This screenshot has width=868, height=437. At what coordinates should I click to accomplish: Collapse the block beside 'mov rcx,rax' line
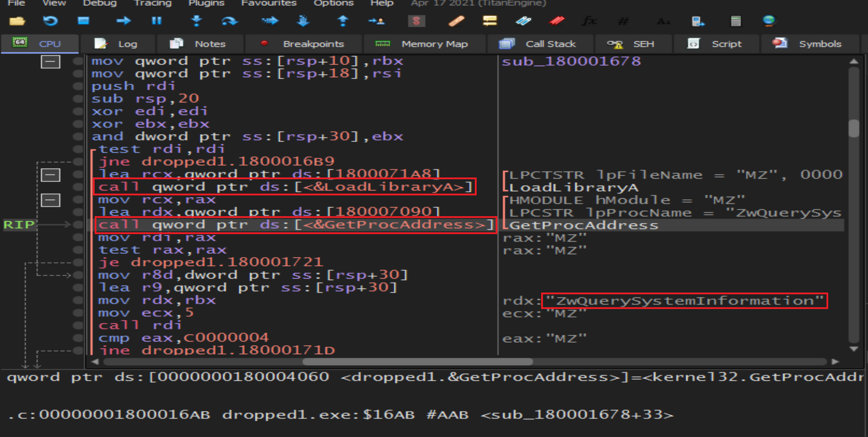(50, 200)
